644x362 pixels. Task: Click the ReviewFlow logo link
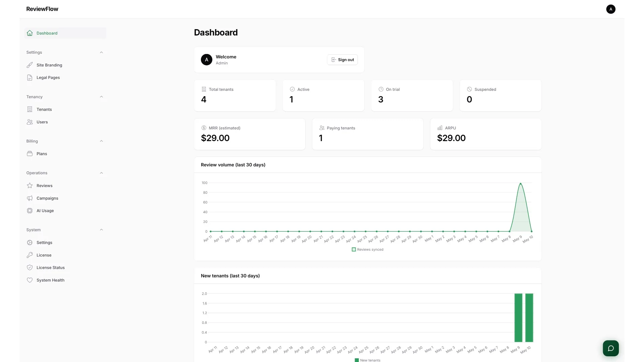[42, 9]
